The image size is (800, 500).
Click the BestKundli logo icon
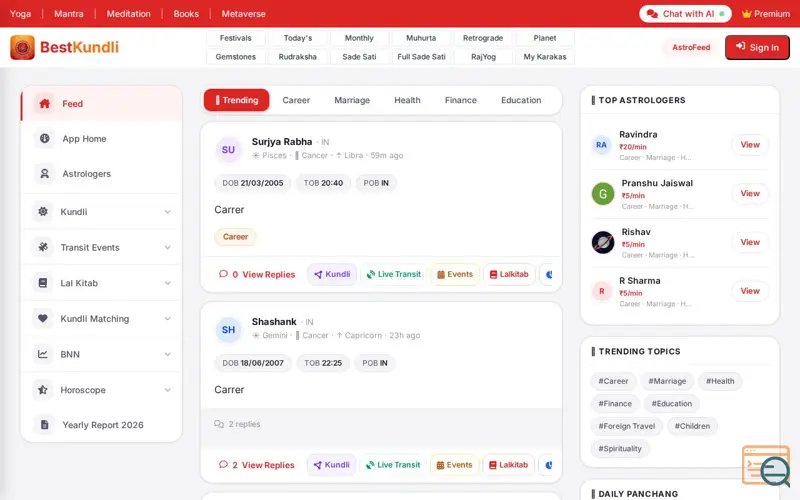(22, 47)
